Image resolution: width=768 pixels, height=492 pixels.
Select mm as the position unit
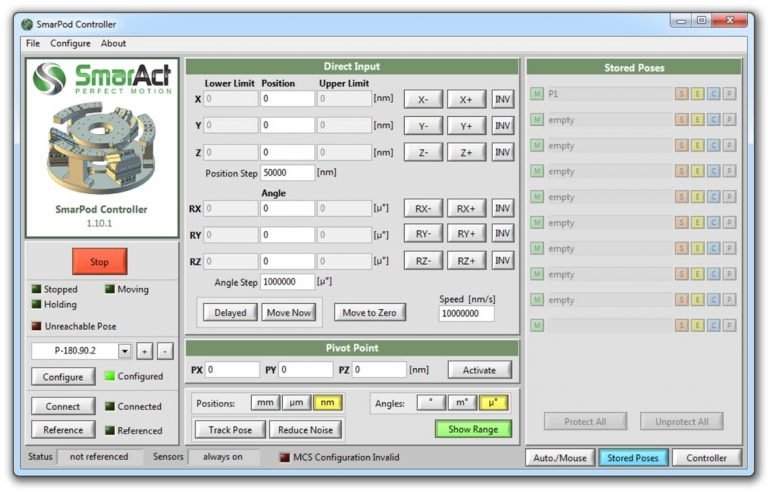click(265, 403)
